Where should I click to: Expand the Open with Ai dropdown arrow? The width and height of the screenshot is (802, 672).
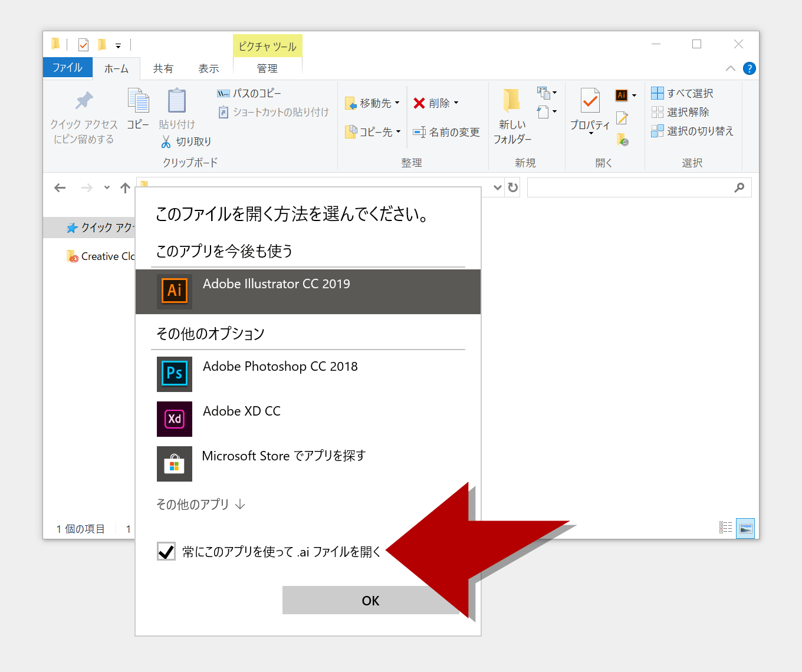(x=634, y=95)
